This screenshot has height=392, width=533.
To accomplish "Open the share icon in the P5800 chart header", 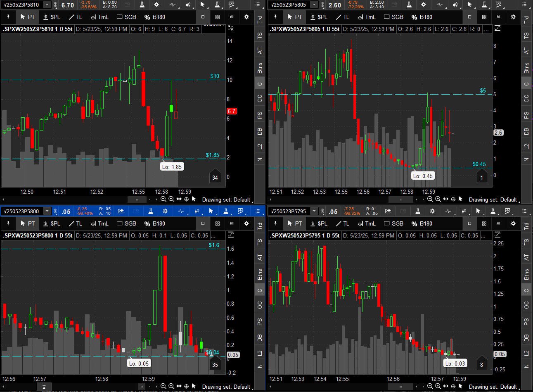I will pos(121,211).
